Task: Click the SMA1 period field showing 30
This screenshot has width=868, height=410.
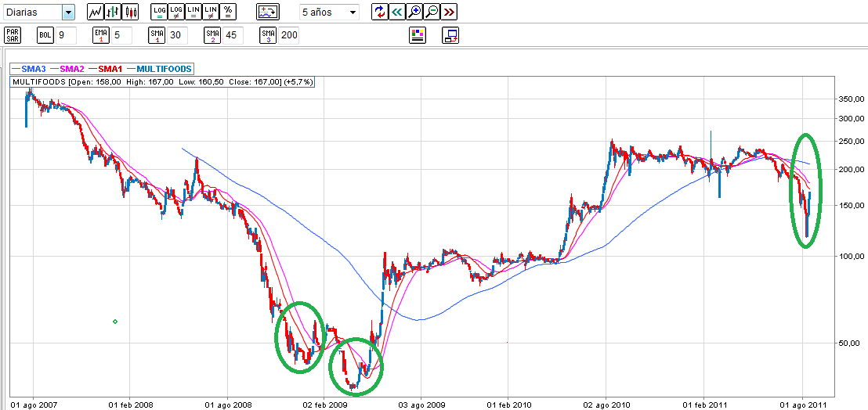Action: (177, 35)
